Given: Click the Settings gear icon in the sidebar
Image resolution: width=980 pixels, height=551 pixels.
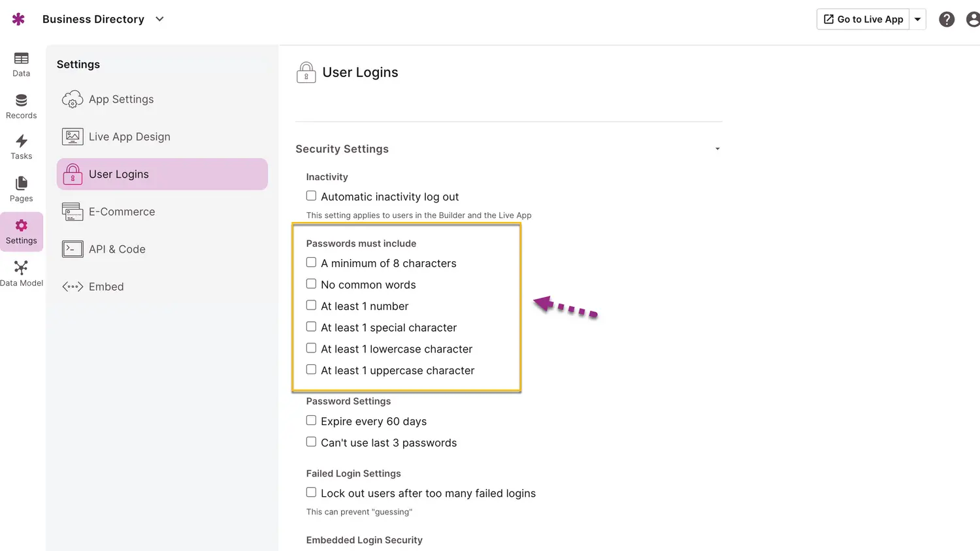Looking at the screenshot, I should (x=21, y=230).
